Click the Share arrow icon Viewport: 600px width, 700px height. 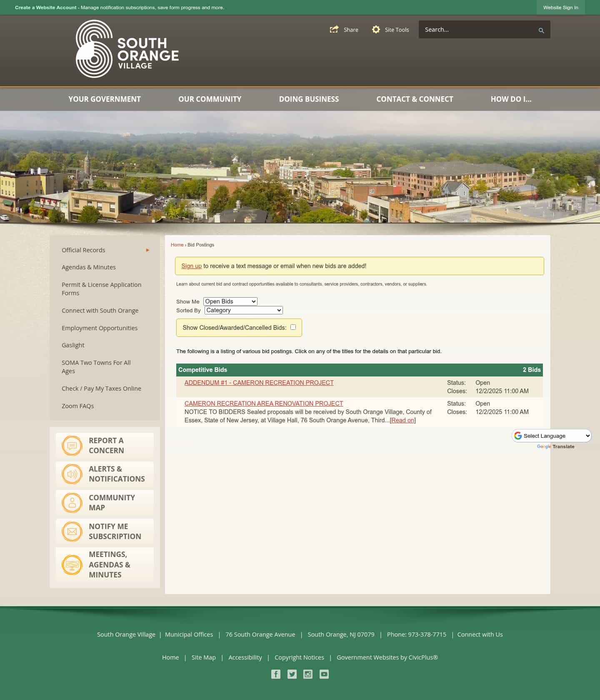tap(334, 30)
